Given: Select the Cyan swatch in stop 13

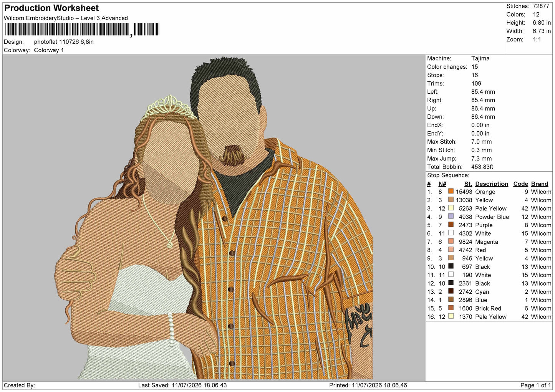Looking at the screenshot, I should pos(451,291).
